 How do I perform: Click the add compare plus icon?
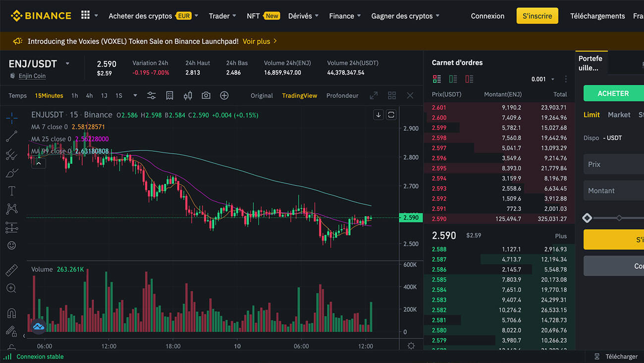(224, 95)
